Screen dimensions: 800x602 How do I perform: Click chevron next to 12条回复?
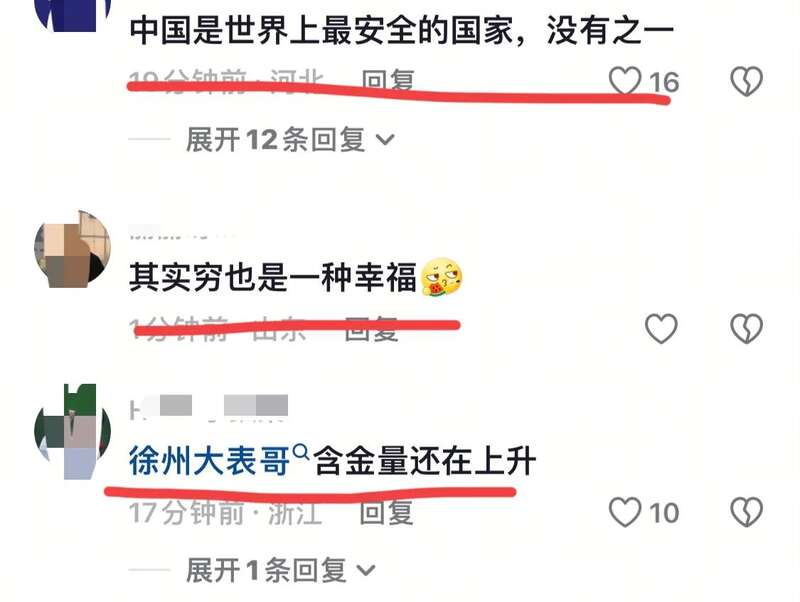[x=385, y=140]
